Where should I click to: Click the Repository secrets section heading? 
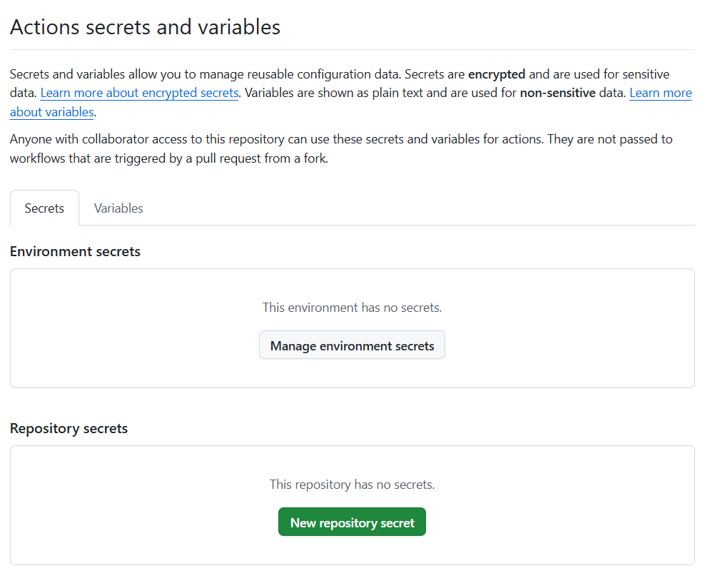pos(69,429)
